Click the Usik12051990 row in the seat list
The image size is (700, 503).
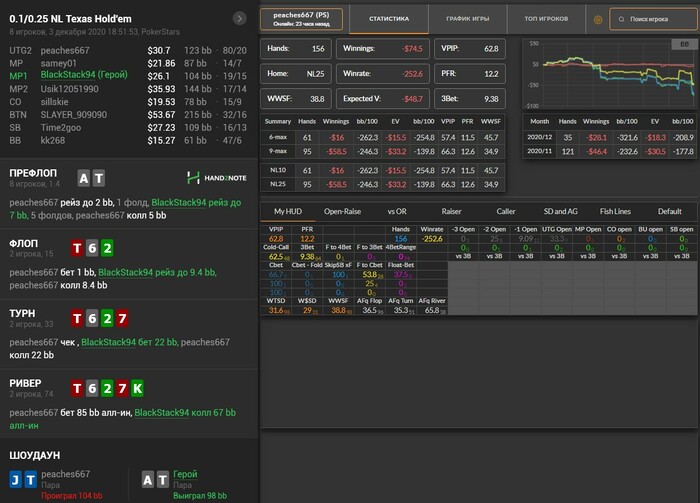(128, 89)
